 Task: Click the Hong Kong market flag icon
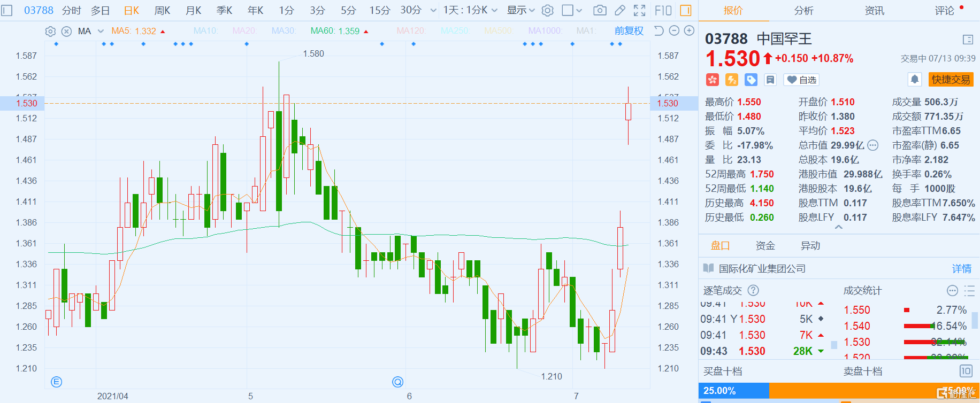point(712,80)
